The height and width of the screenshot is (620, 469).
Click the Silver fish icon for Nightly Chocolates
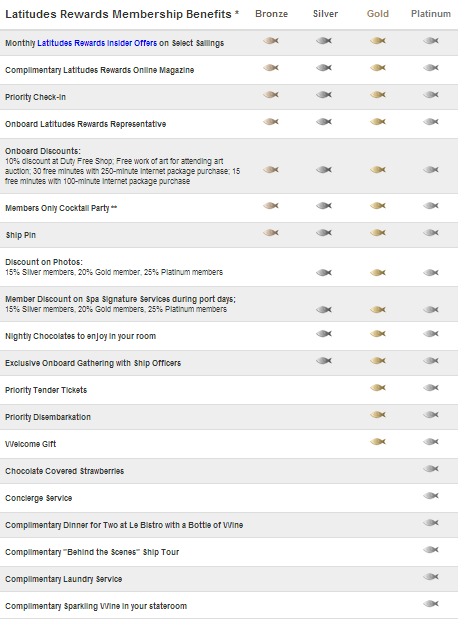(x=324, y=334)
